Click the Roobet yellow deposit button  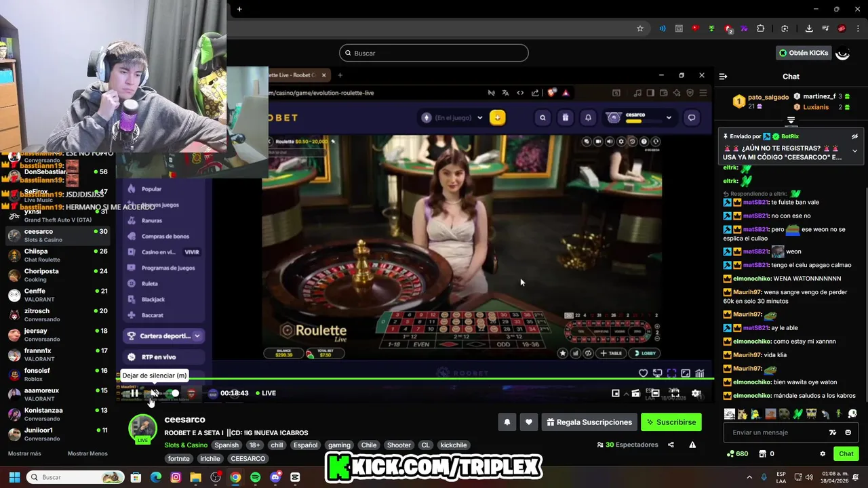[497, 118]
